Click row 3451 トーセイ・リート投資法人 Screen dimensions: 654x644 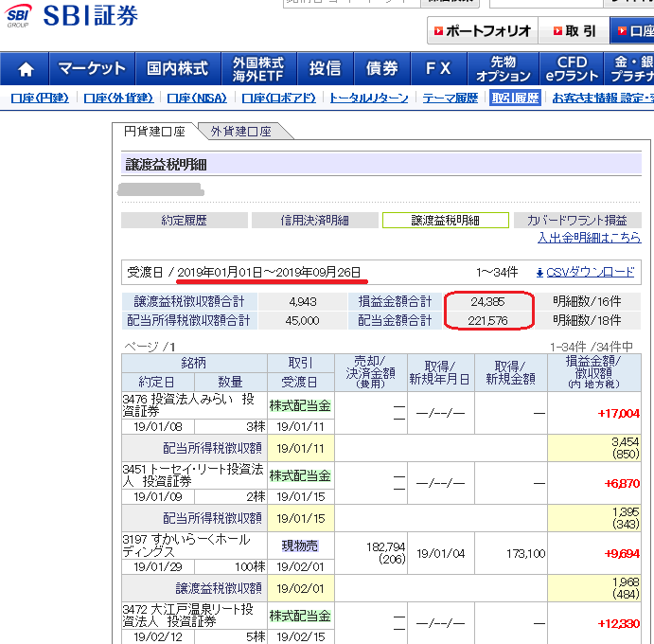coord(193,475)
